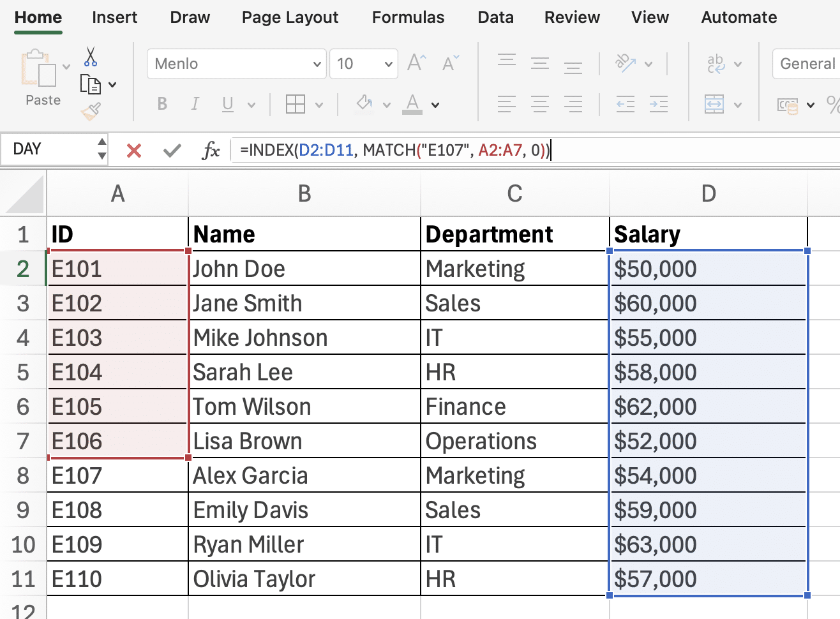
Task: Toggle Underline formatting
Action: [x=227, y=104]
